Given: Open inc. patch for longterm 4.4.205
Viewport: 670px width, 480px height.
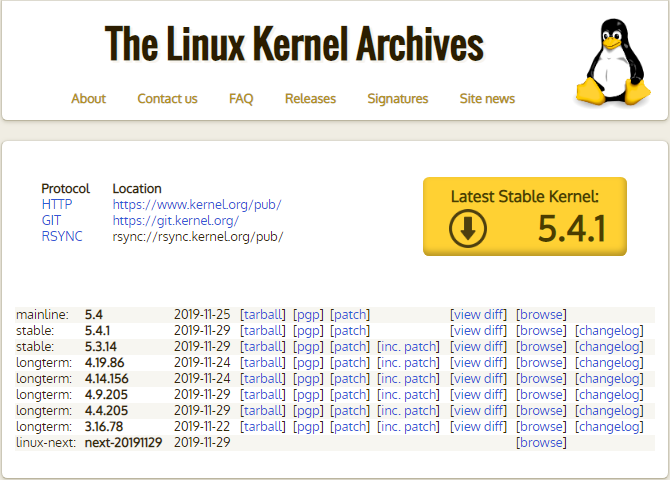Looking at the screenshot, I should point(408,411).
